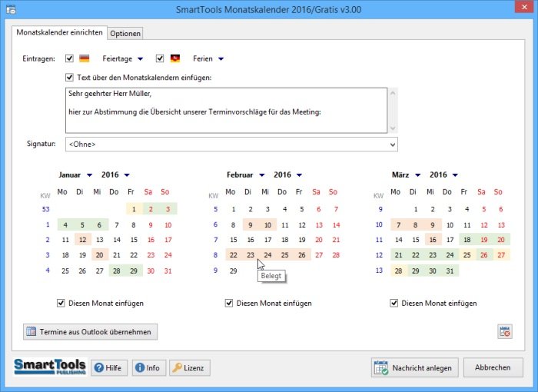Screen dimensions: 538x392
Task: Select January 20 highlighted day
Action: pyautogui.click(x=100, y=255)
